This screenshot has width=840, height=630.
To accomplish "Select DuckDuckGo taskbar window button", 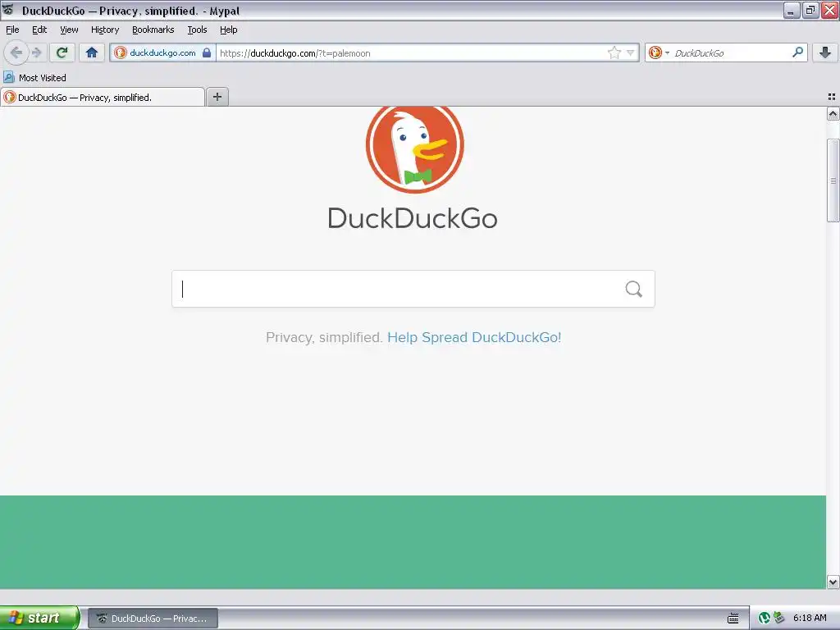I will (x=153, y=619).
